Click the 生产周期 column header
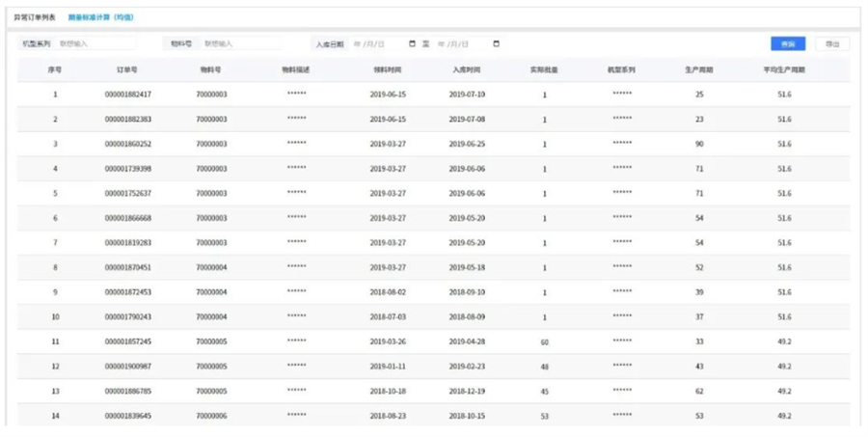This screenshot has height=437, width=868. [x=699, y=69]
